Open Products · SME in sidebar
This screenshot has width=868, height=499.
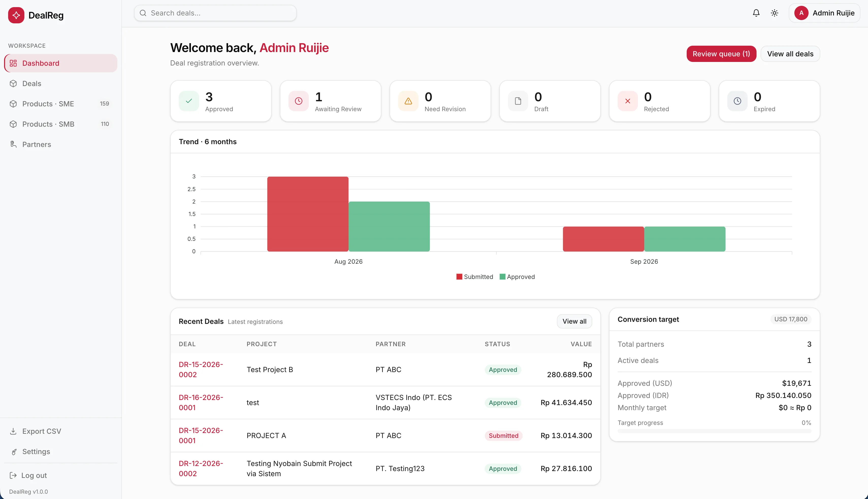(61, 104)
